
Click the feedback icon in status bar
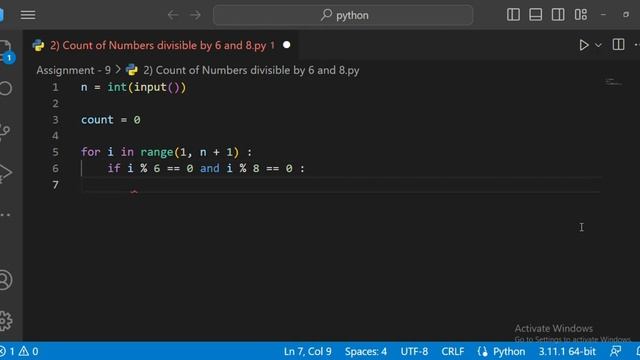[x=616, y=351]
